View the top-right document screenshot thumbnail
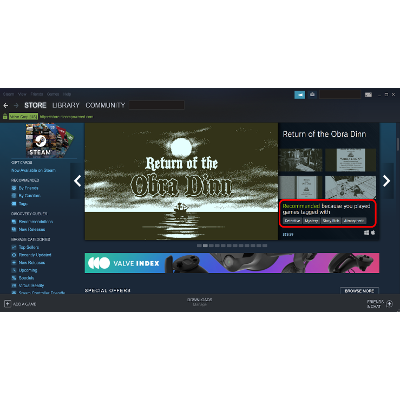400x400 pixels. [350, 160]
